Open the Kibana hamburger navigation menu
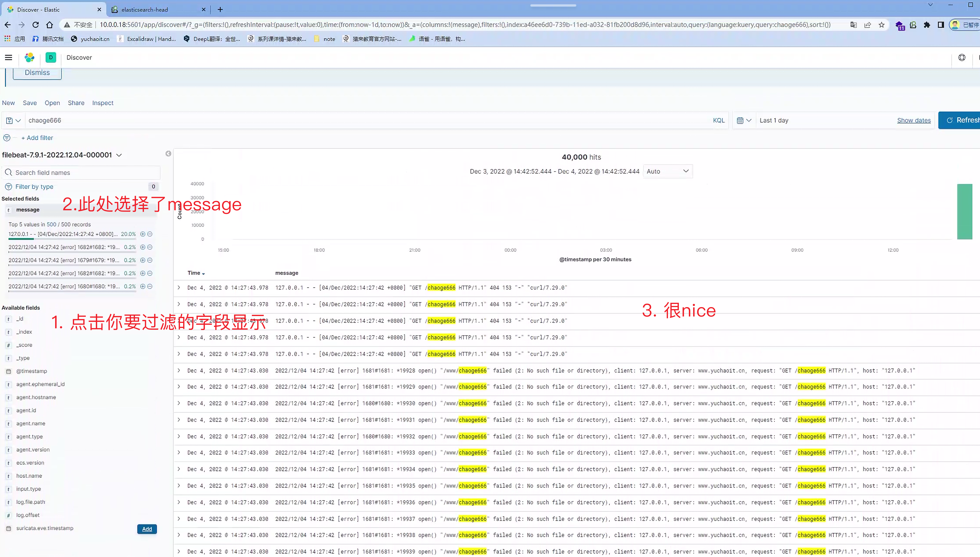 [8, 57]
